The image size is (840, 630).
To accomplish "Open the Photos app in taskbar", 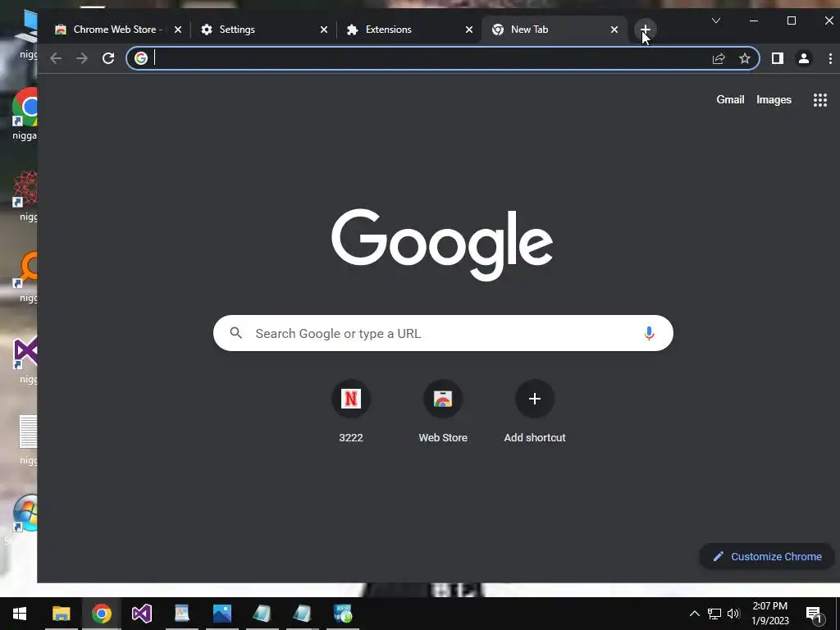I will (x=221, y=614).
